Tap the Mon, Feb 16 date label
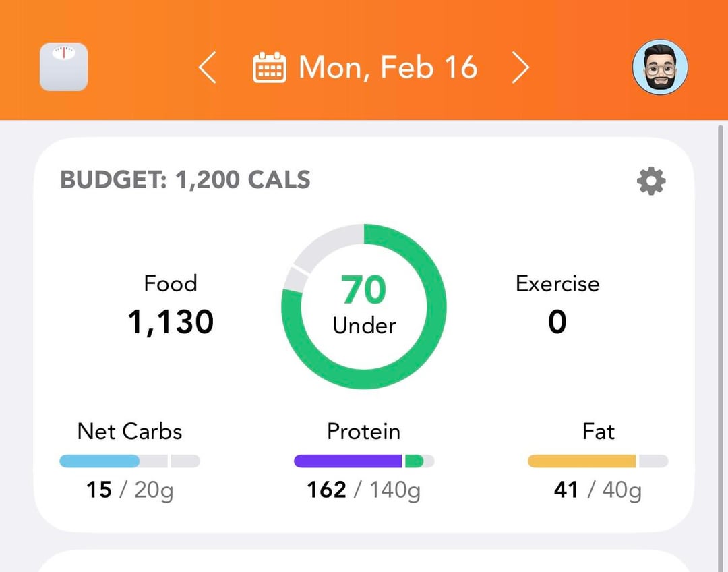 (x=388, y=67)
